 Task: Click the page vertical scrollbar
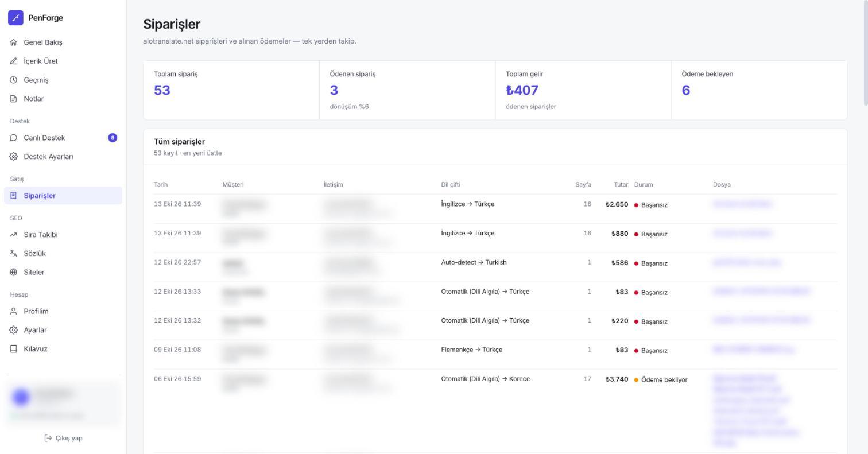(x=865, y=53)
